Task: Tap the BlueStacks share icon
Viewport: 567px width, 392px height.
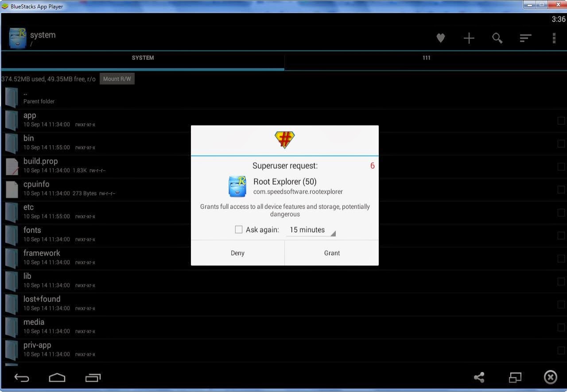Action: pos(479,377)
